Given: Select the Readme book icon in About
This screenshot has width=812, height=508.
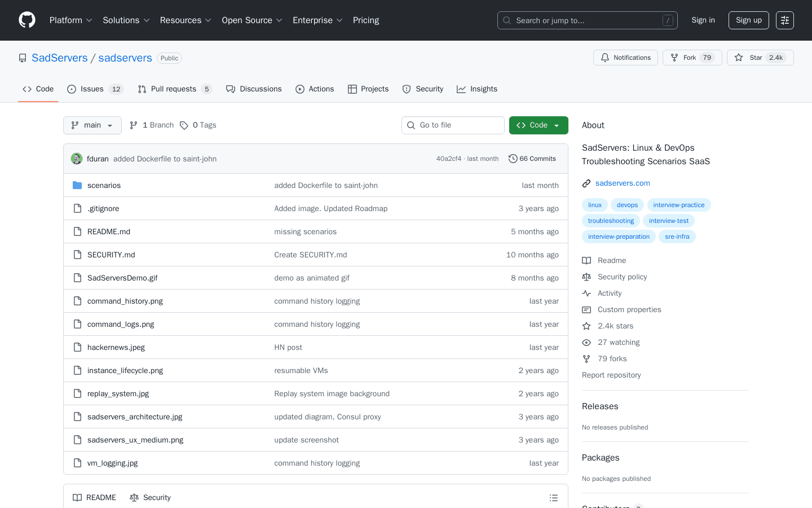Looking at the screenshot, I should [586, 260].
